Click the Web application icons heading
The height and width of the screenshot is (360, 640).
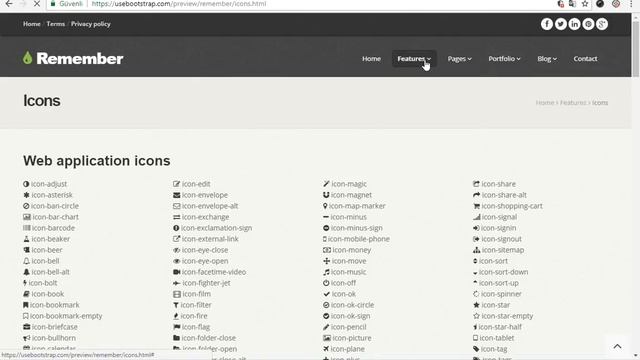tap(97, 161)
